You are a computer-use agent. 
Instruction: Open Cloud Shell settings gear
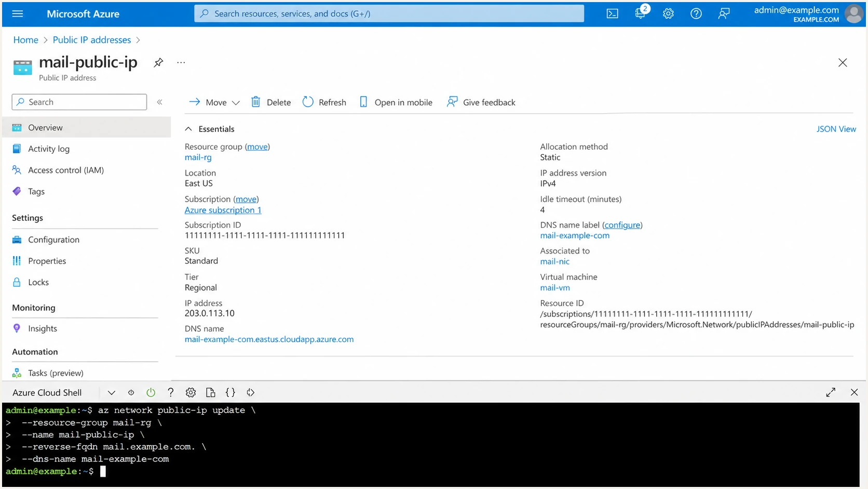[191, 392]
